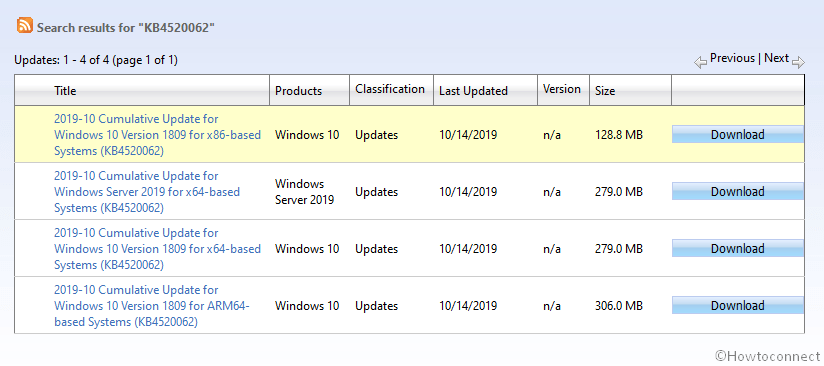Sort by the Version column header
This screenshot has height=366, width=824.
click(562, 89)
